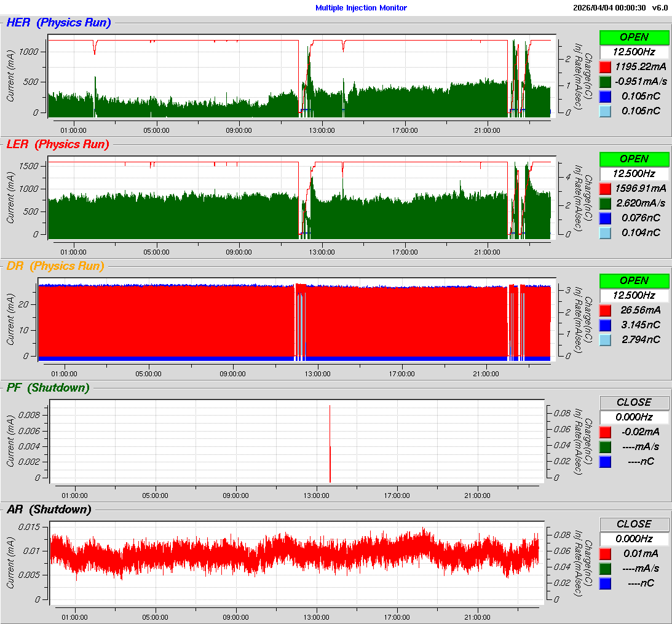Click the HER panel OPEN status button
The width and height of the screenshot is (672, 624).
tap(634, 37)
